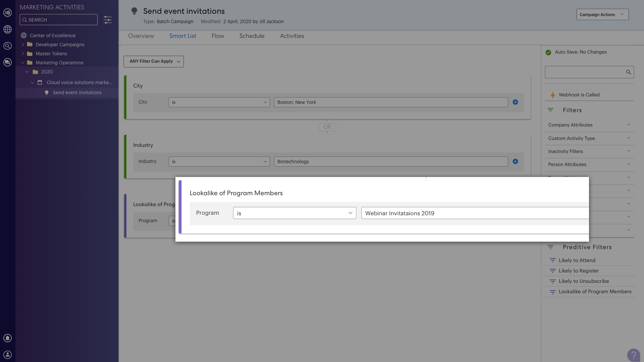
Task: Click the globe icon in the left rail
Action: click(x=7, y=29)
